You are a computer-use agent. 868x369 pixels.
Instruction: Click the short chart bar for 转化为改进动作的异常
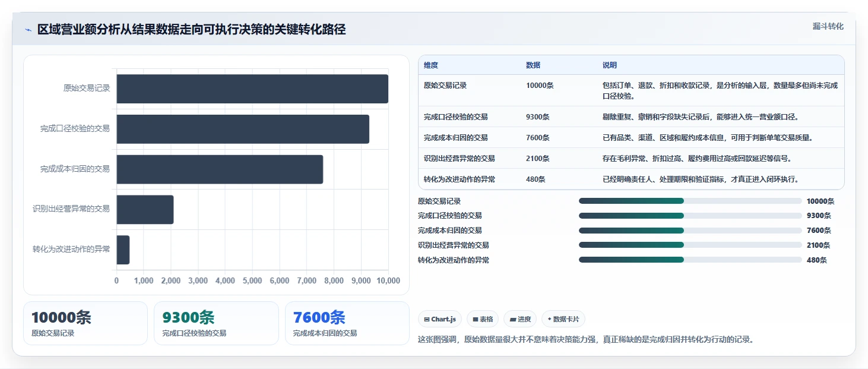(x=123, y=250)
